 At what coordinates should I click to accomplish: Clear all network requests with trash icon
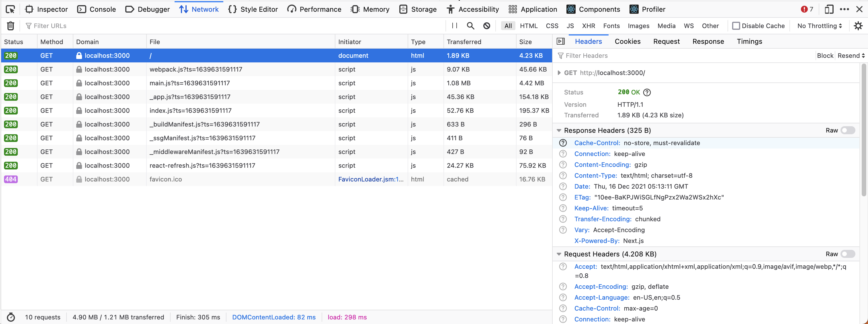(10, 25)
